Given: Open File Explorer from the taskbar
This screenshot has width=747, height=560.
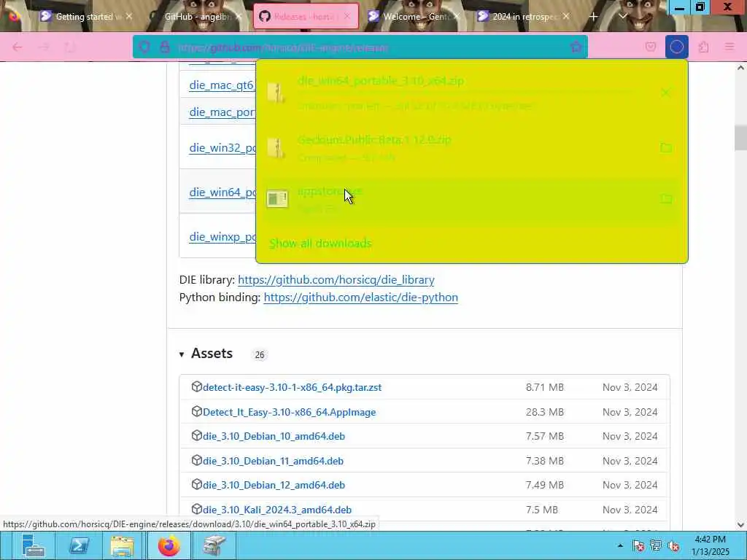Looking at the screenshot, I should 123,545.
